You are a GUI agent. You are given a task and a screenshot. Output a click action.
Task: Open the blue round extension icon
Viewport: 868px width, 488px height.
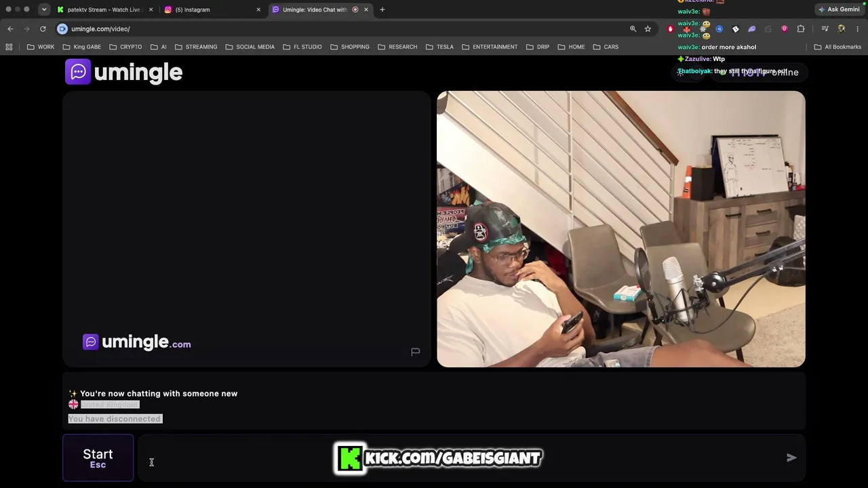click(719, 28)
